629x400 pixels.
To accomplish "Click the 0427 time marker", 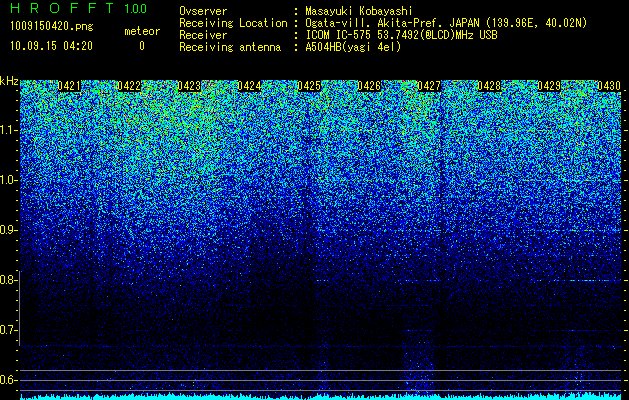I will pyautogui.click(x=429, y=85).
